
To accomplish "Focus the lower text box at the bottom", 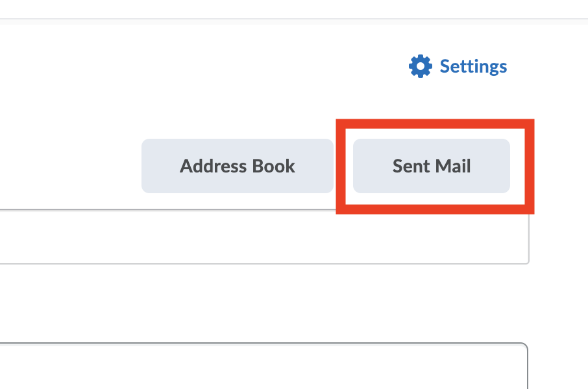I will pos(260,367).
